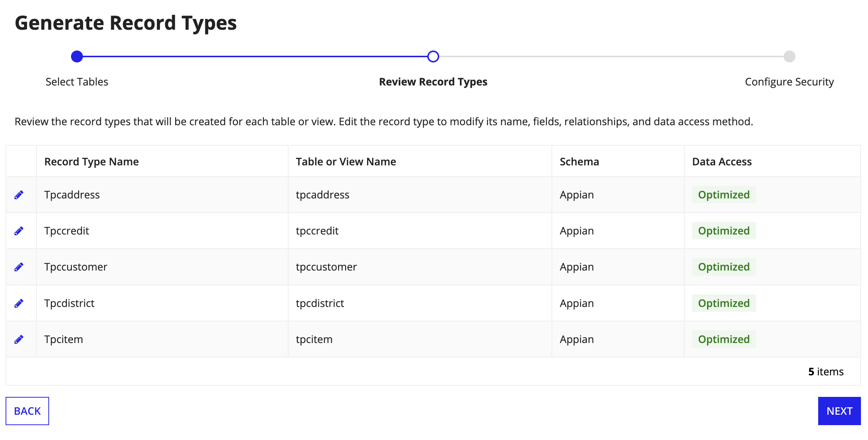Click the Appian schema in Tpcdistrict row
The image size is (868, 440).
click(x=577, y=303)
